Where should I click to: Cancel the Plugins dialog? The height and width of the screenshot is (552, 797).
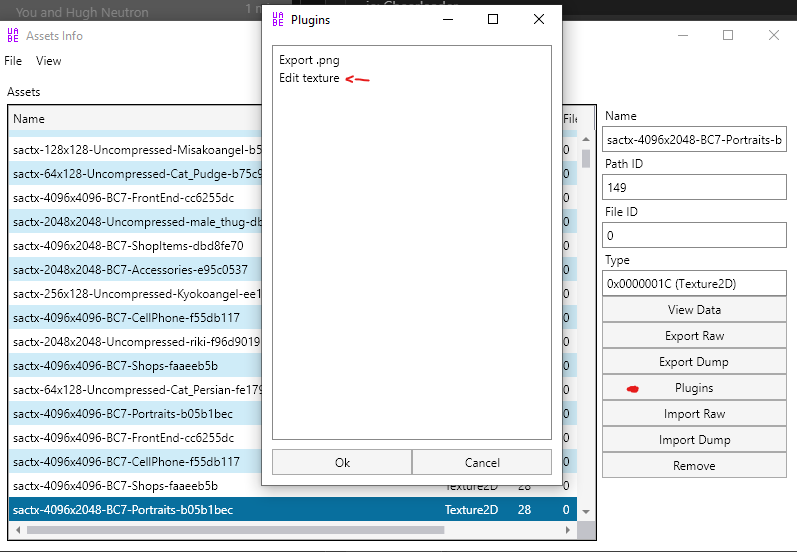pos(482,462)
